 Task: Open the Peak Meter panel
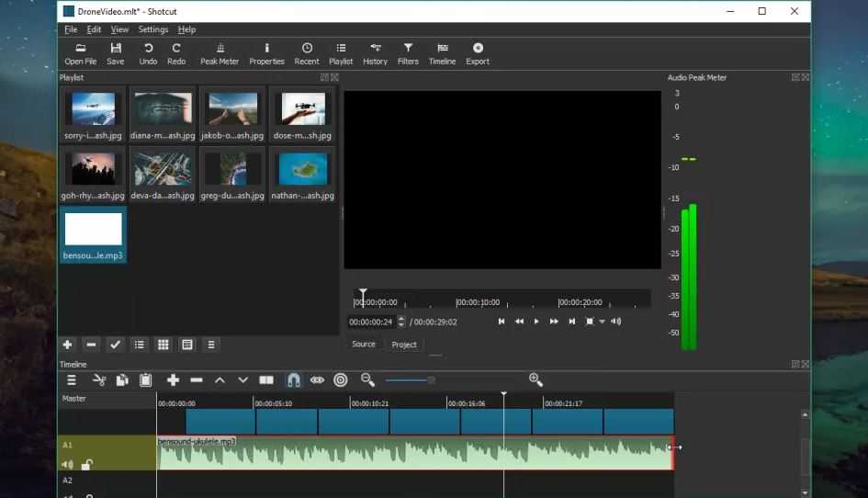[220, 53]
